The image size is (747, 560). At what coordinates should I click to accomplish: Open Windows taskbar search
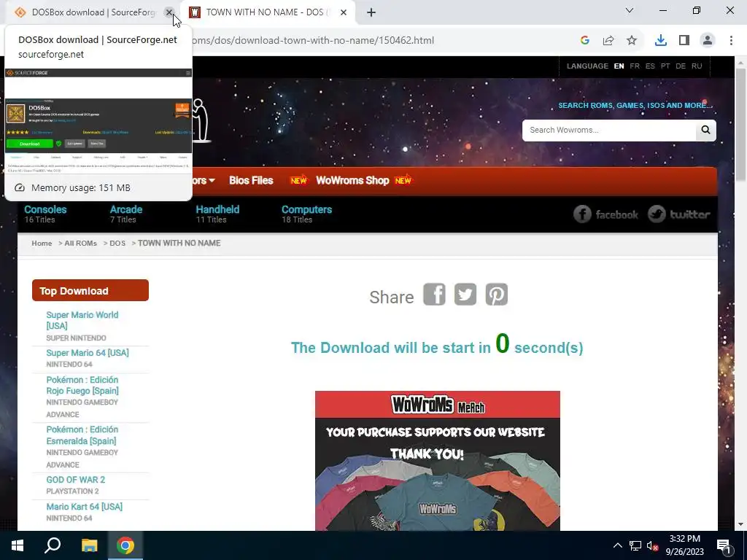(53, 545)
